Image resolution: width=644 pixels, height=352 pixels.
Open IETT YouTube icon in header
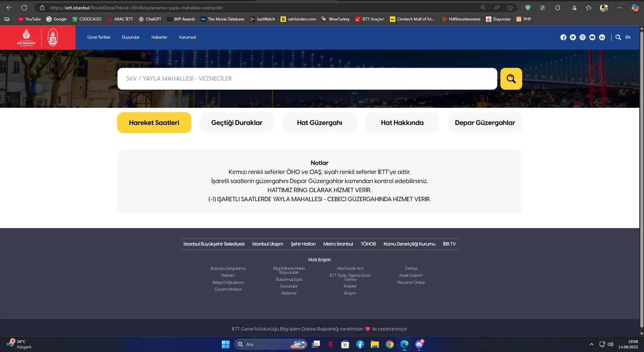592,37
